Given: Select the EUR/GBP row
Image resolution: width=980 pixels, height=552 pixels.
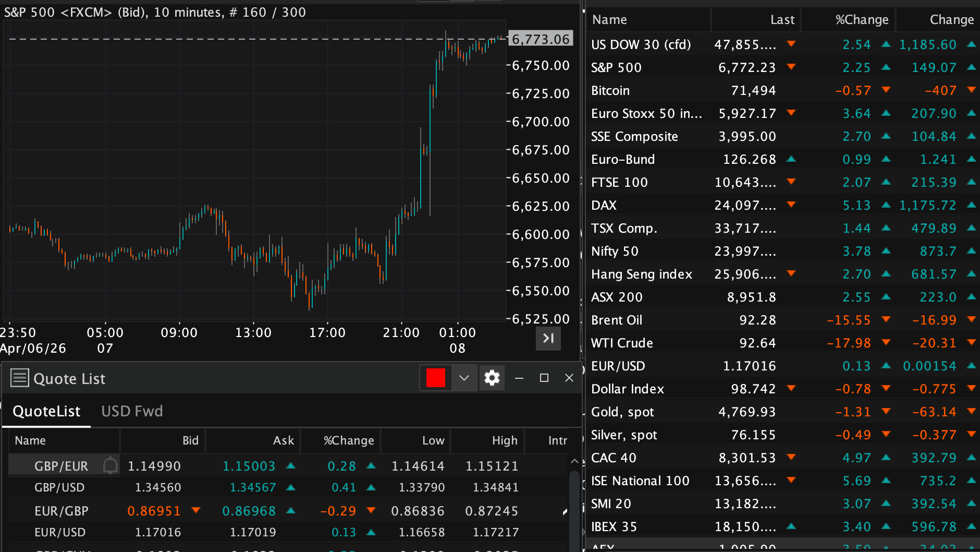Looking at the screenshot, I should point(288,510).
